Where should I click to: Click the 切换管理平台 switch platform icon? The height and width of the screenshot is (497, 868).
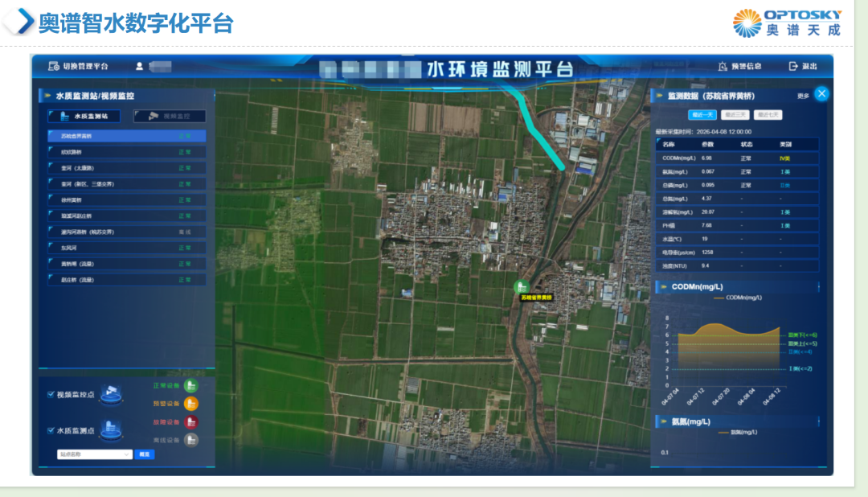click(54, 66)
